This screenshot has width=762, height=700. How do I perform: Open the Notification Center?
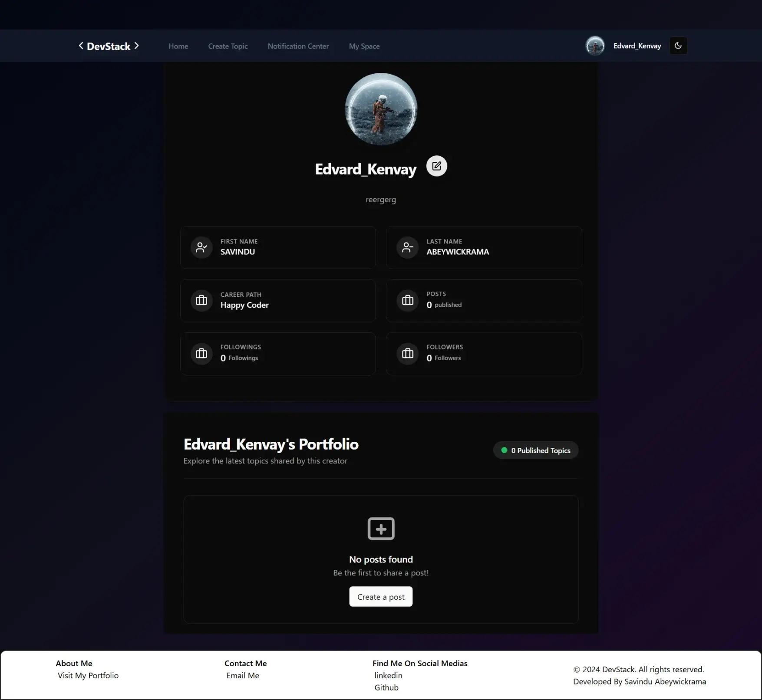pyautogui.click(x=298, y=46)
